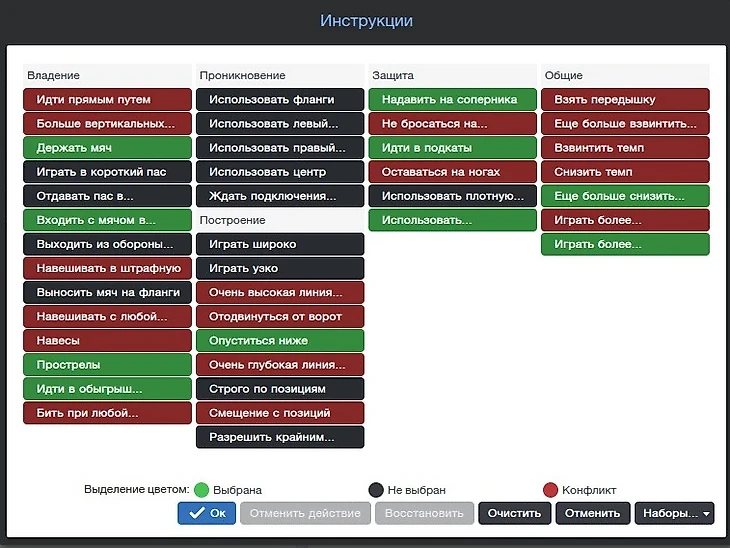730x548 pixels.
Task: Enable 'Использовать фланги' instruction
Action: click(280, 99)
